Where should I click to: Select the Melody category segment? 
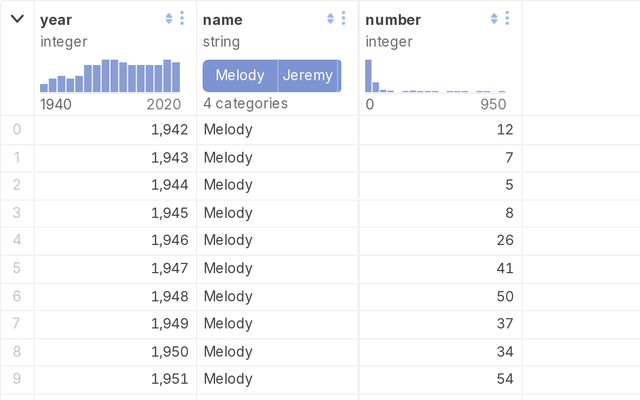(x=240, y=76)
